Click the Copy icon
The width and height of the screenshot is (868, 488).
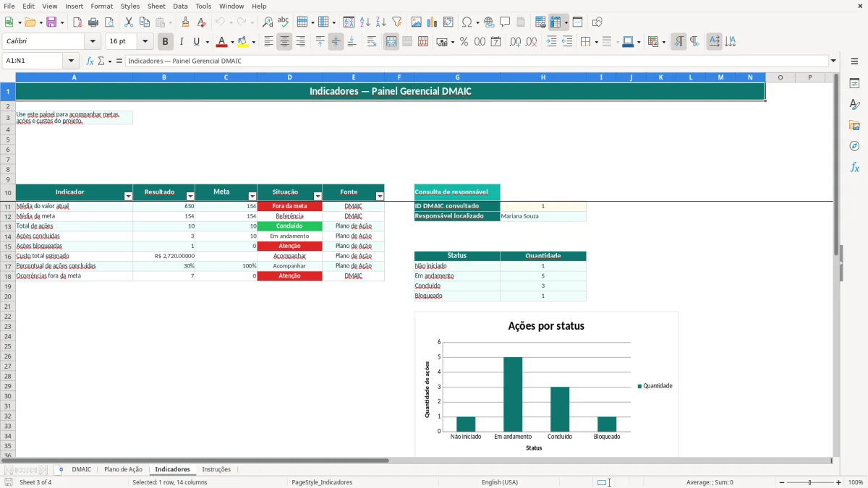(145, 22)
